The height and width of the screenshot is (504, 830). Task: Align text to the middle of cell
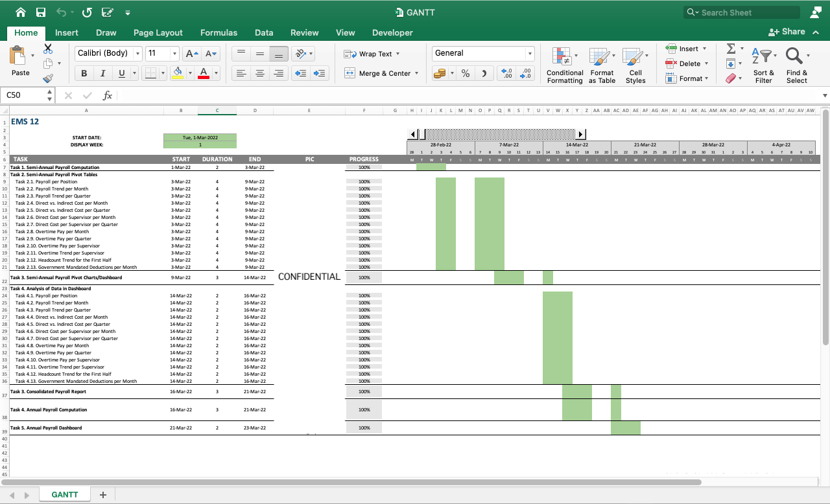click(x=259, y=54)
